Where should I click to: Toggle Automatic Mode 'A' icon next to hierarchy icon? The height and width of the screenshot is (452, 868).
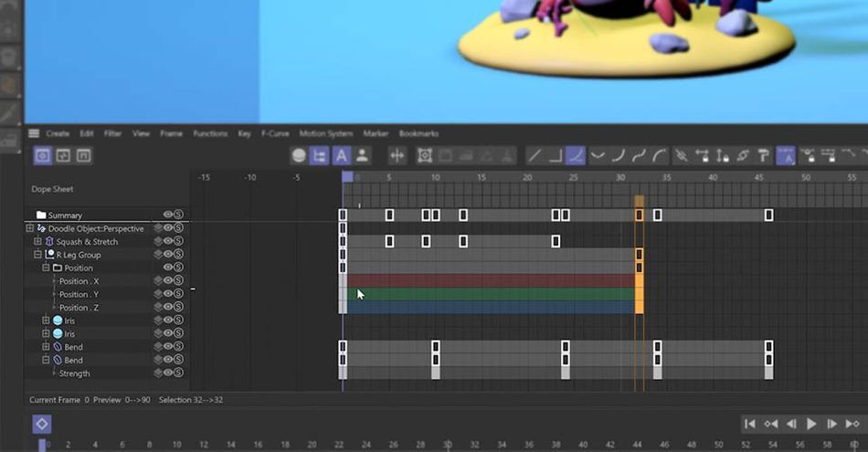341,156
